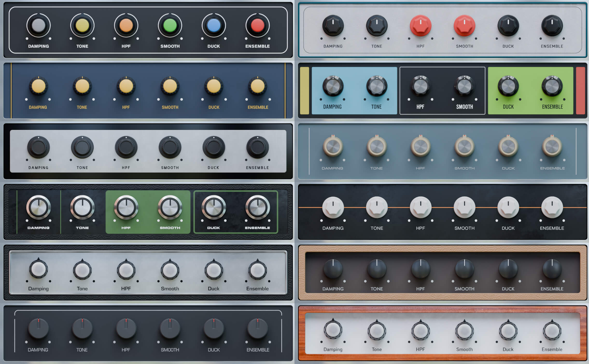Click the chrome HPF knob in the green block
The width and height of the screenshot is (589, 364).
[x=126, y=207]
